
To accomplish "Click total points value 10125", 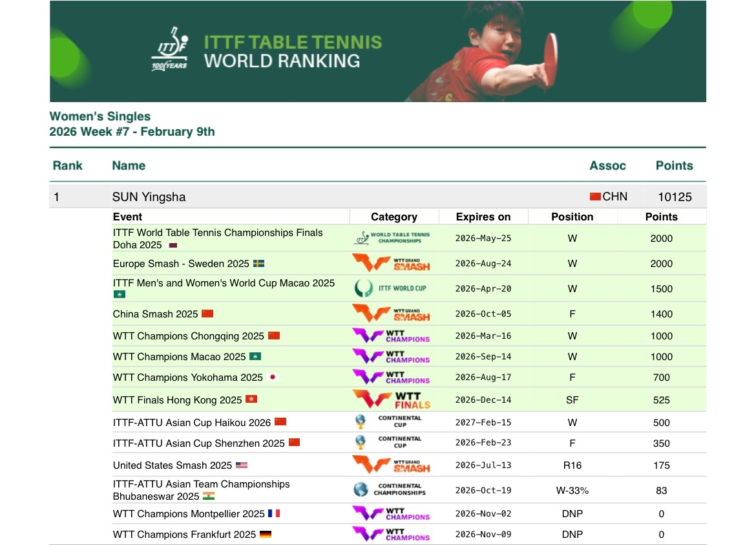I will pos(675,197).
